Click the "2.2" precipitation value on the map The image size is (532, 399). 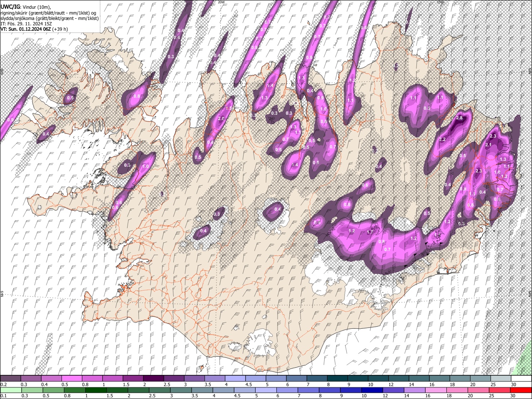click(x=442, y=139)
